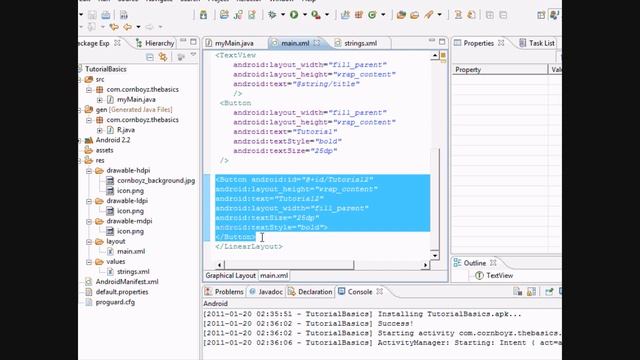
Task: Open the New Class dropdown arrow
Action: click(x=383, y=15)
